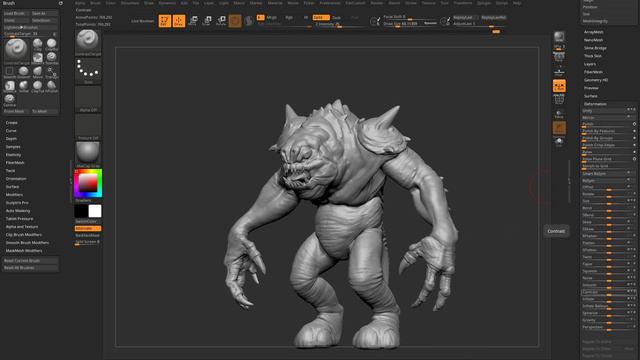Expand the Elasticity brush section
This screenshot has height=360, width=640.
click(13, 155)
